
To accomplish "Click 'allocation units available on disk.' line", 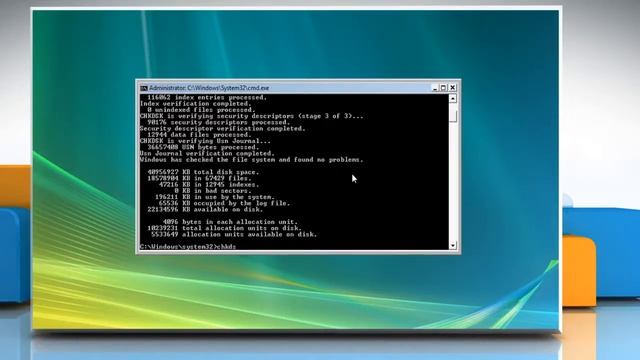I will pyautogui.click(x=234, y=234).
